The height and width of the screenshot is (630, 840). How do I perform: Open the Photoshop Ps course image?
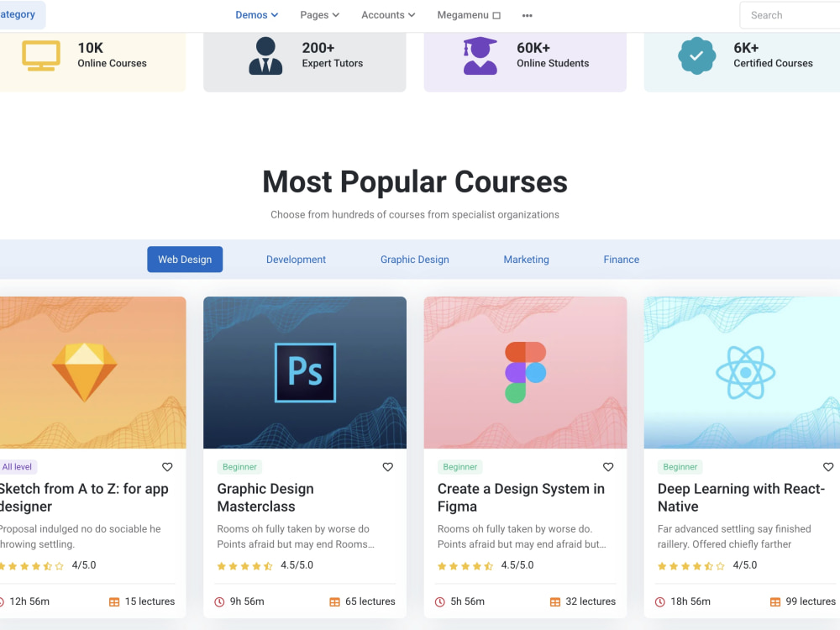(305, 372)
